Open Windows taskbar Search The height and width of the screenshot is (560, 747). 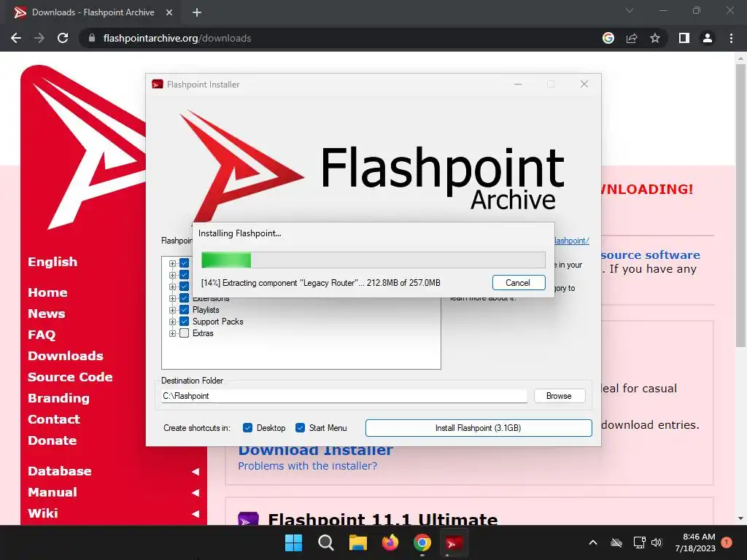[x=326, y=542]
